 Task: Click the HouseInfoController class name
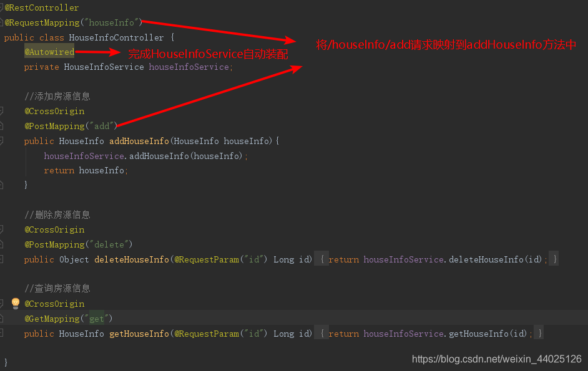(116, 37)
